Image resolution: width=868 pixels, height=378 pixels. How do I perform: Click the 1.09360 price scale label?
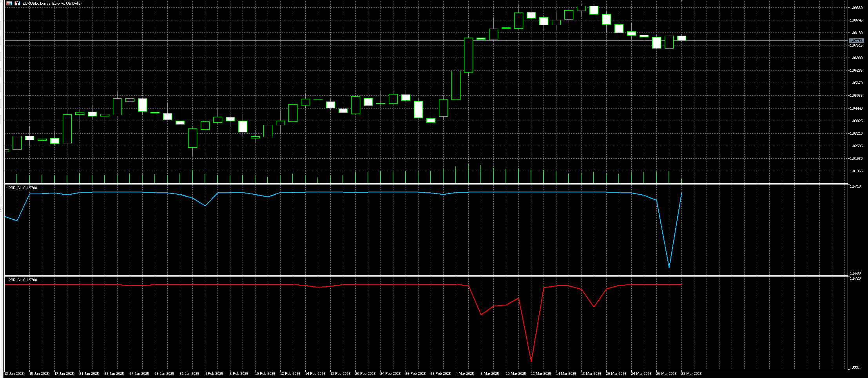[x=856, y=8]
